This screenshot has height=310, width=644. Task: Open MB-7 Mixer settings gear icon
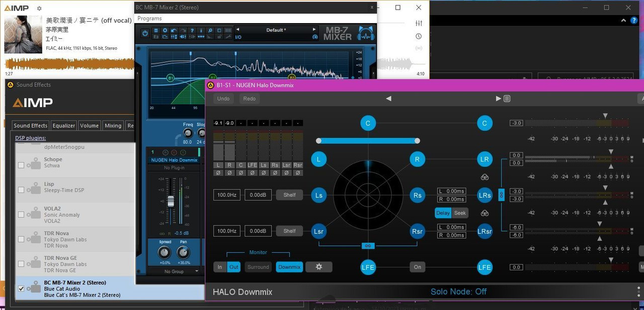[x=165, y=31]
